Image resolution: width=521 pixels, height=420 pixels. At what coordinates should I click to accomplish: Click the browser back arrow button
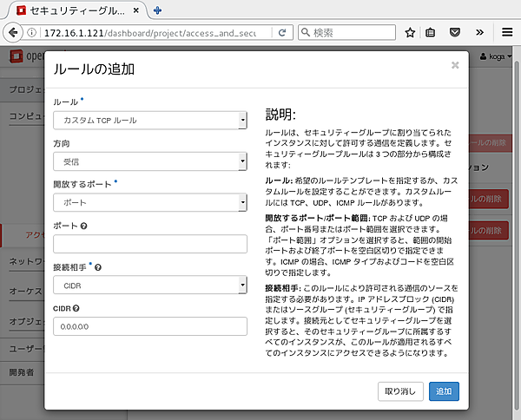[12, 33]
